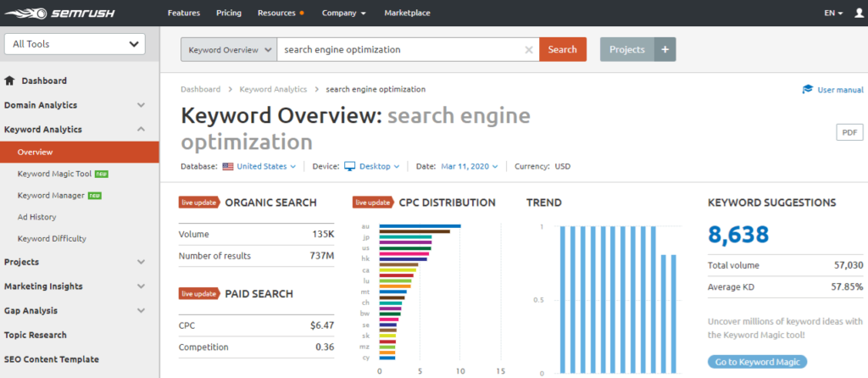
Task: Change the United States database dropdown
Action: pos(266,166)
